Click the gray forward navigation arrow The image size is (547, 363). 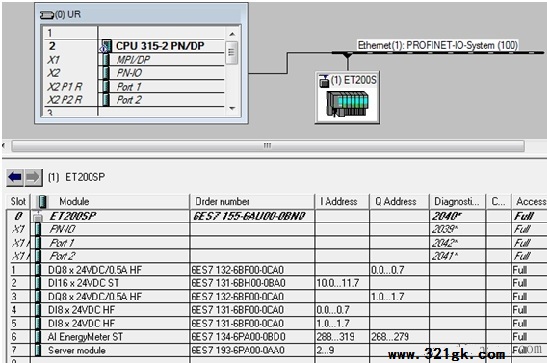(x=33, y=177)
